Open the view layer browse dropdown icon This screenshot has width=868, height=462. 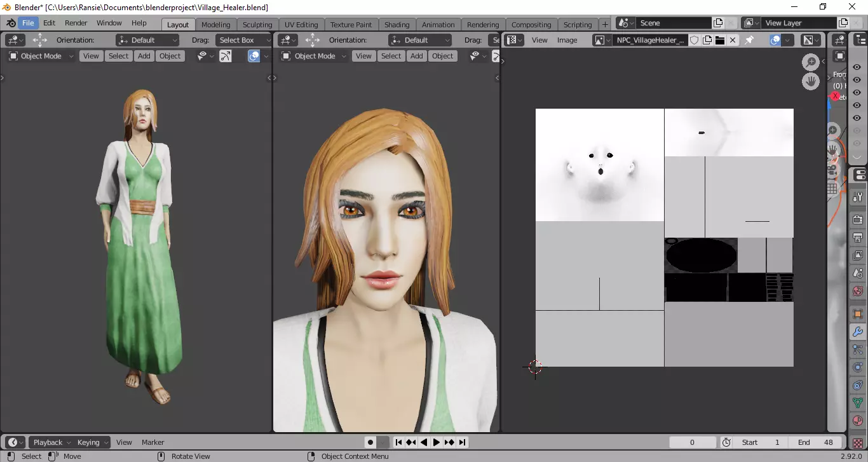click(752, 23)
